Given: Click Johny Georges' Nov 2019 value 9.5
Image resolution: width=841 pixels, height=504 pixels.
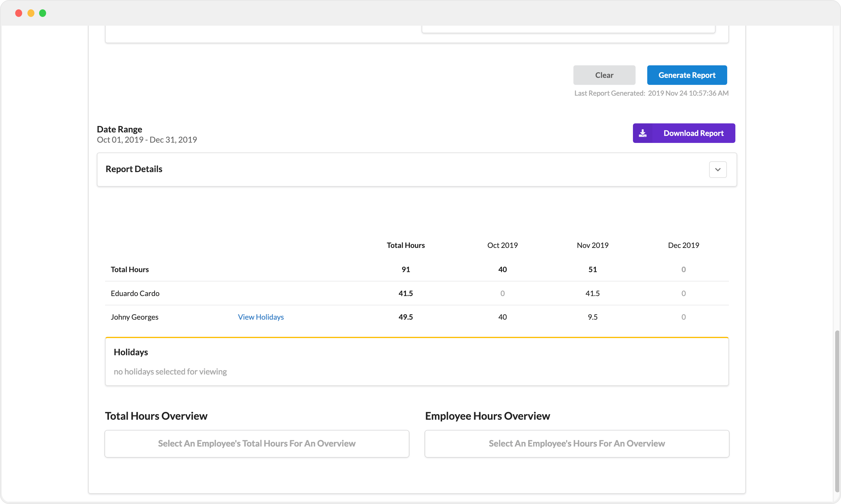Looking at the screenshot, I should [x=593, y=317].
